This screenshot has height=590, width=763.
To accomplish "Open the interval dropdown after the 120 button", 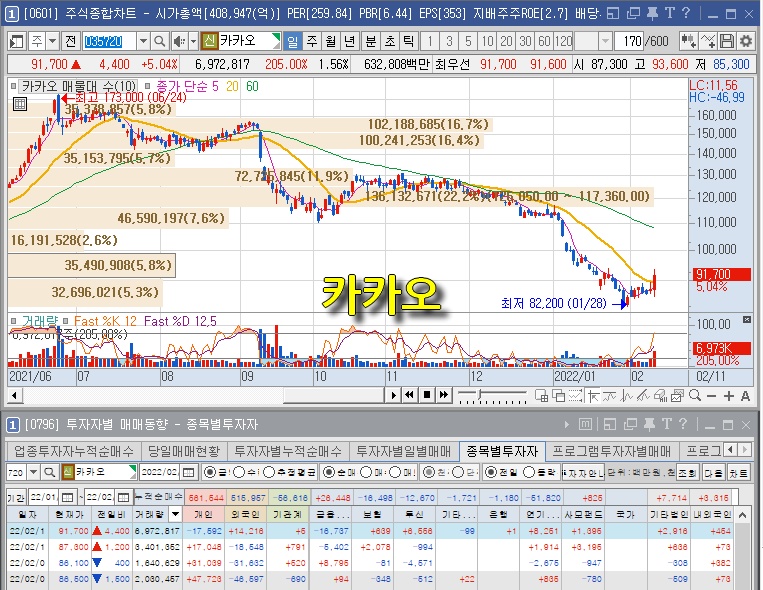I will coord(605,41).
